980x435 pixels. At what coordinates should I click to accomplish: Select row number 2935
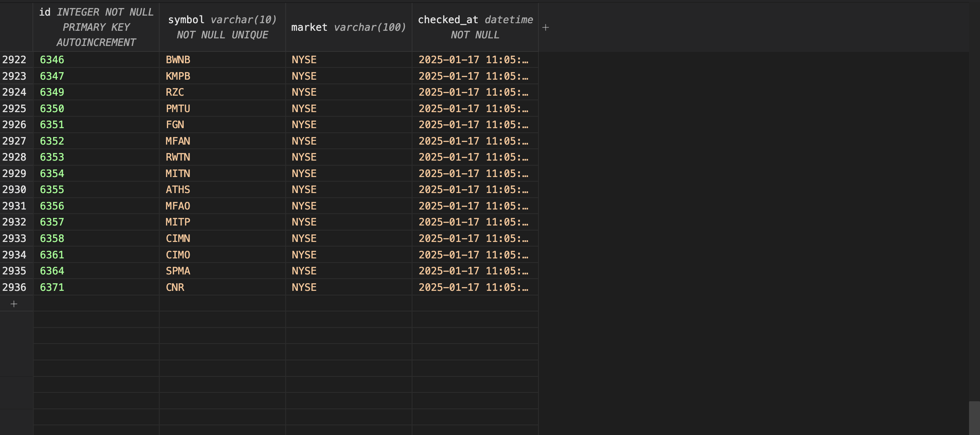click(16, 271)
